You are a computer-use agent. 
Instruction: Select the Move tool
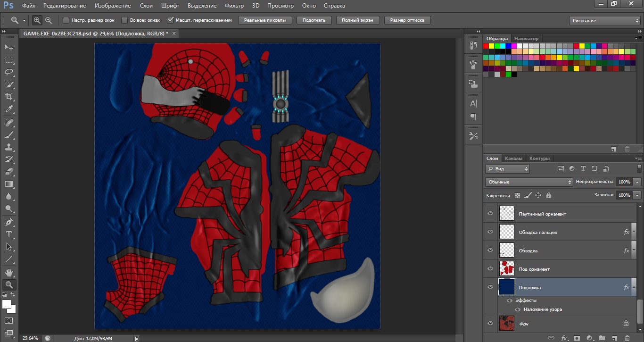pyautogui.click(x=9, y=48)
